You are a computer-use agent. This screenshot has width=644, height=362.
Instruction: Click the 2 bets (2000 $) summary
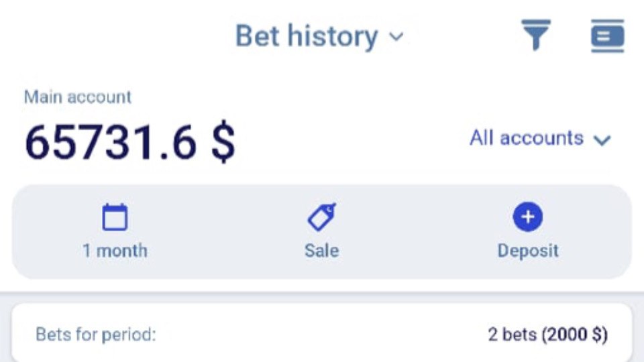[x=548, y=335]
